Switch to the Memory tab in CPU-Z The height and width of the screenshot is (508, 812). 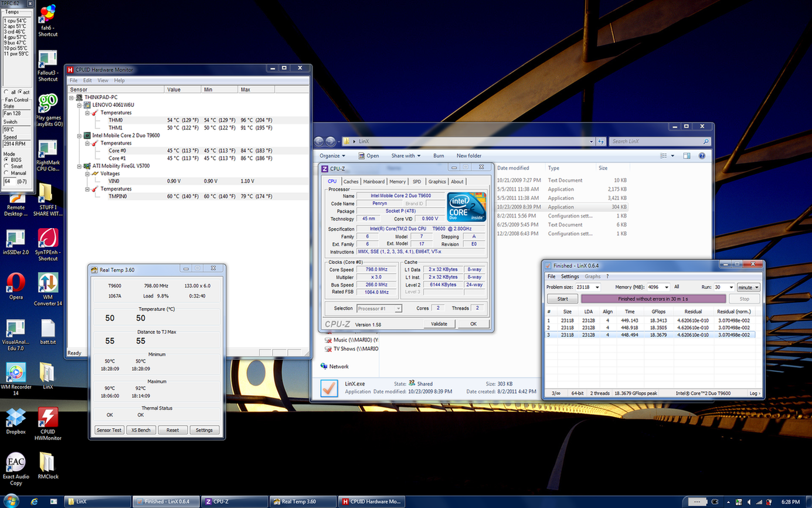click(397, 182)
